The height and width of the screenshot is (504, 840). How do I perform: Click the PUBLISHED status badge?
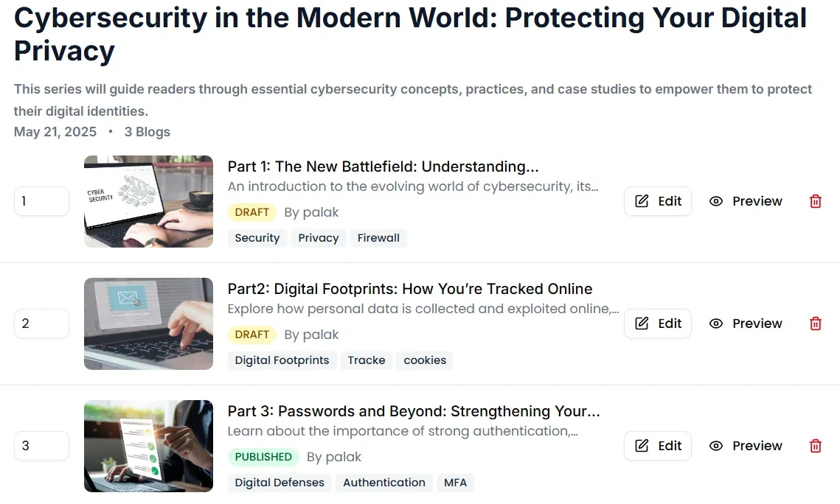pos(263,457)
